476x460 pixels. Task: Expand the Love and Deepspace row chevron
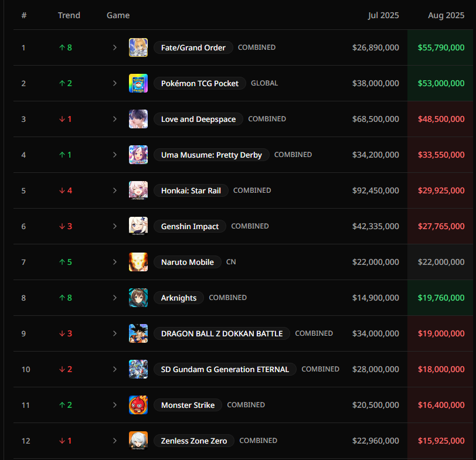(x=115, y=119)
